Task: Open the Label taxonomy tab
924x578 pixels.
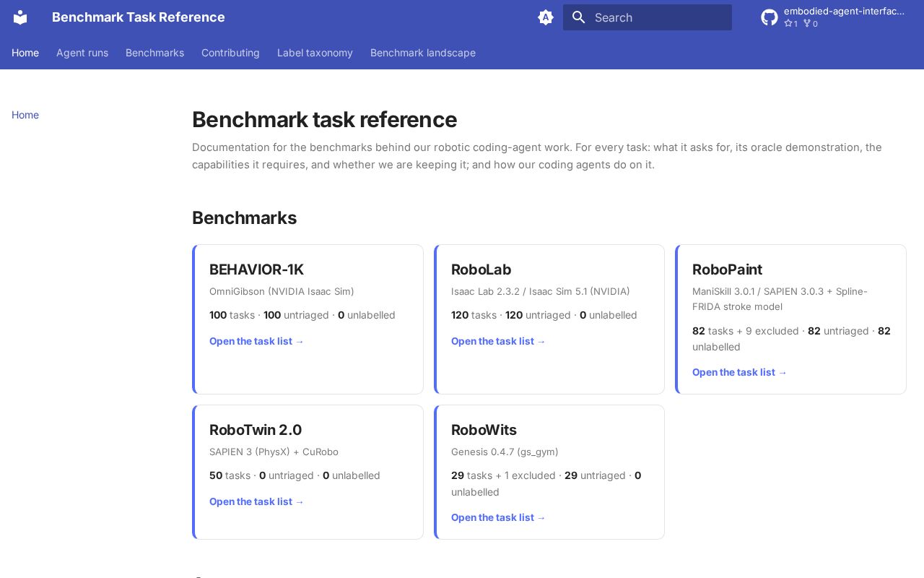Action: (315, 53)
